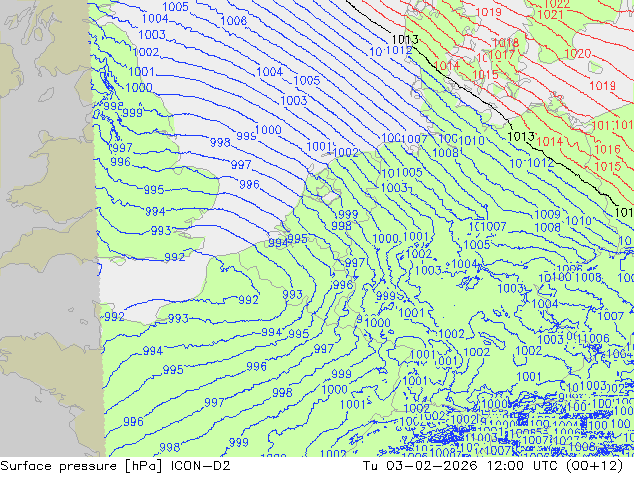The height and width of the screenshot is (490, 634).
Task: Click the 'Surface pressure [hPa] ICON-D2' caption
Action: pos(115,466)
